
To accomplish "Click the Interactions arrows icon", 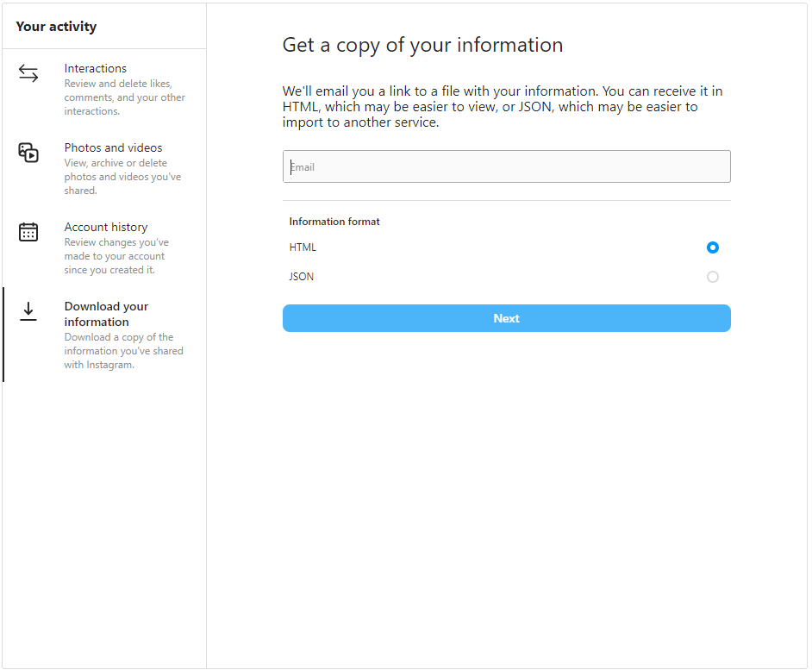I will pos(28,73).
